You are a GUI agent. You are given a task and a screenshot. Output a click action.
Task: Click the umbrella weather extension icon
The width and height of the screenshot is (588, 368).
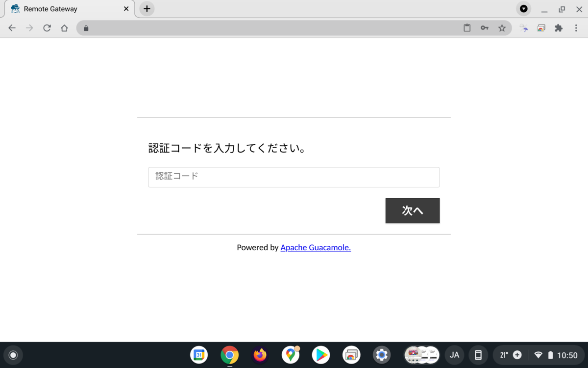point(524,28)
